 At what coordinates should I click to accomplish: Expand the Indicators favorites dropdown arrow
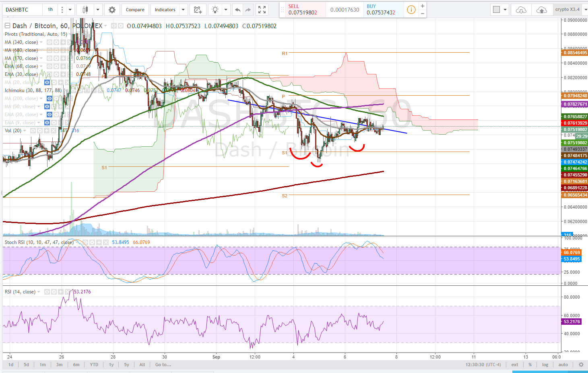point(183,10)
